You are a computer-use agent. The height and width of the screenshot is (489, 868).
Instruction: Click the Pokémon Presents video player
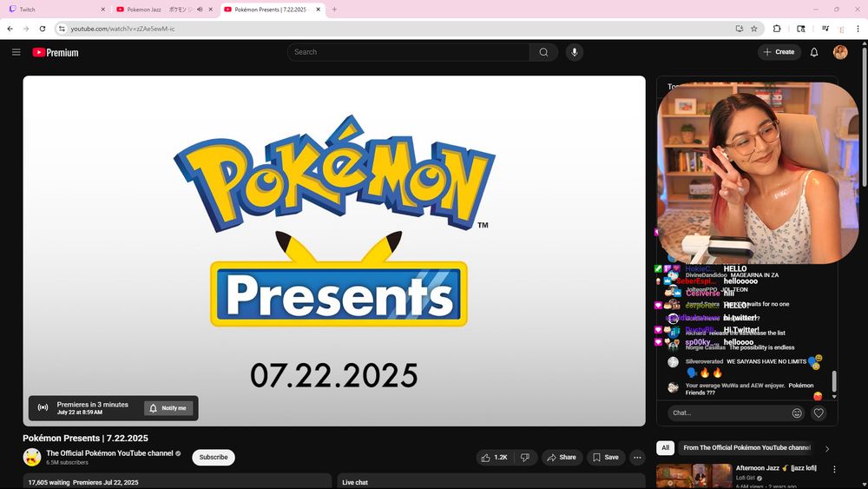pos(334,251)
